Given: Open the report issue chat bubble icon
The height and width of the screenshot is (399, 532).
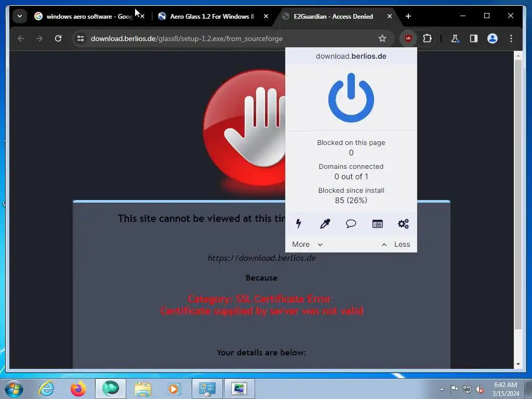Looking at the screenshot, I should 351,223.
